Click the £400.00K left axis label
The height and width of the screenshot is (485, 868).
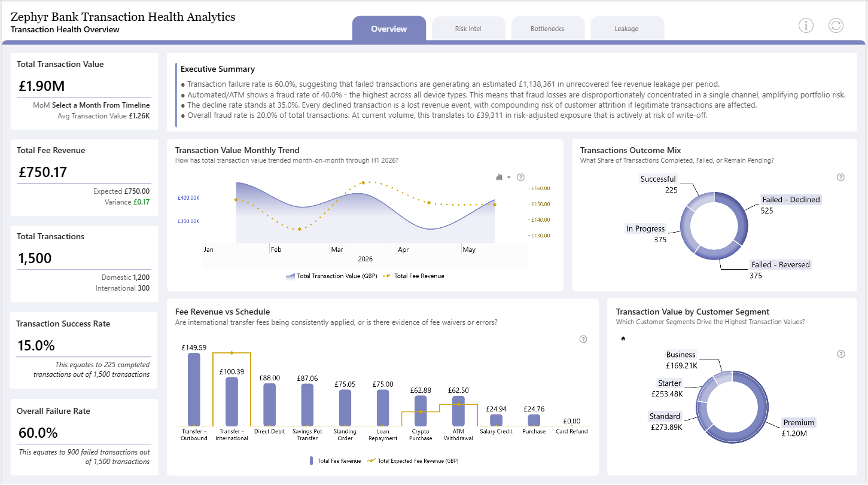point(188,197)
